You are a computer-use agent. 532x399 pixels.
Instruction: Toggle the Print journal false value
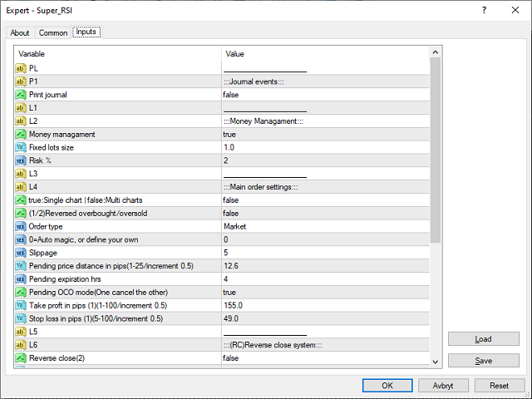(324, 95)
